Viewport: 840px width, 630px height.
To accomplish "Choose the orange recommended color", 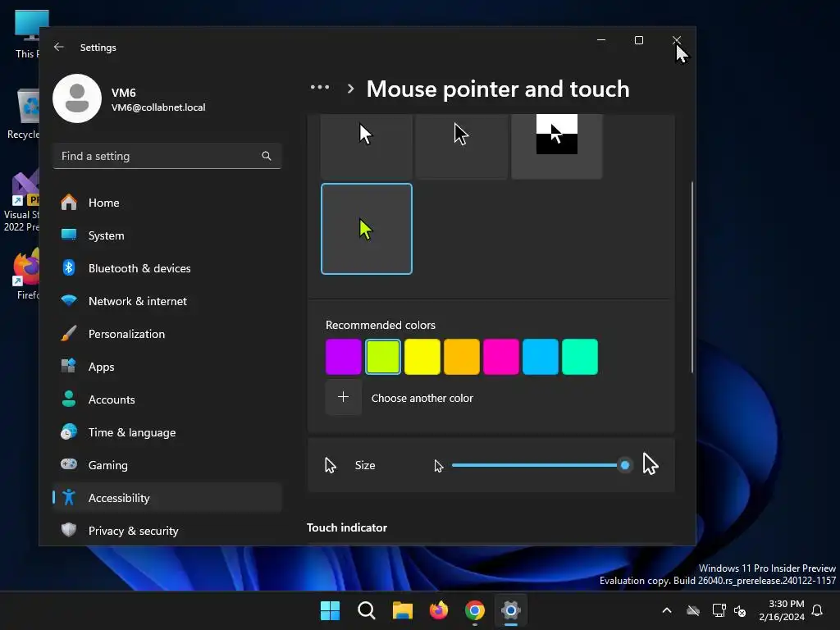I will (x=462, y=357).
